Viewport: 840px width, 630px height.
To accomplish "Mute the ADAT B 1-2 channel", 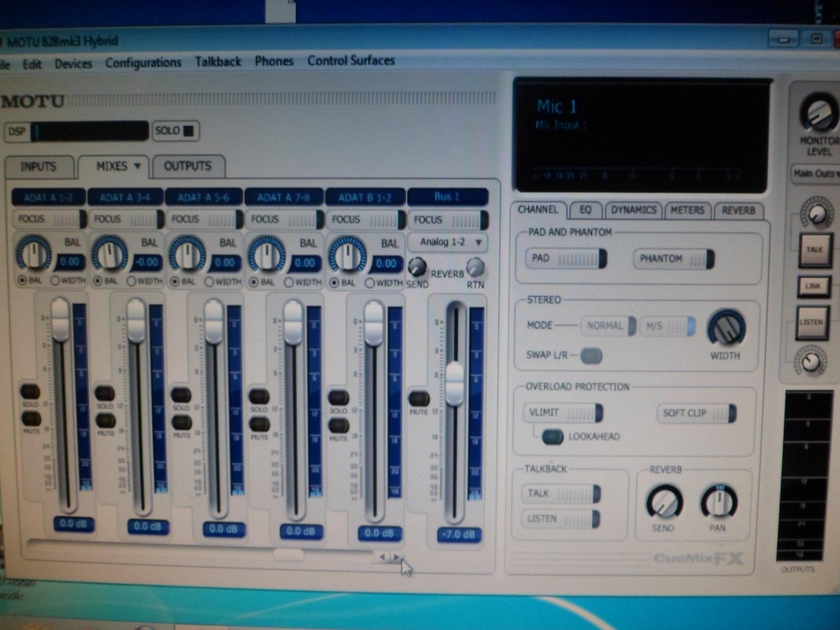I will click(339, 425).
